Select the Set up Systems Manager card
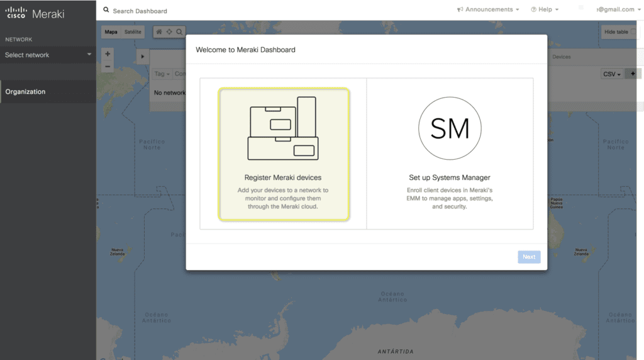Viewport: 644px width, 360px height. [450, 154]
